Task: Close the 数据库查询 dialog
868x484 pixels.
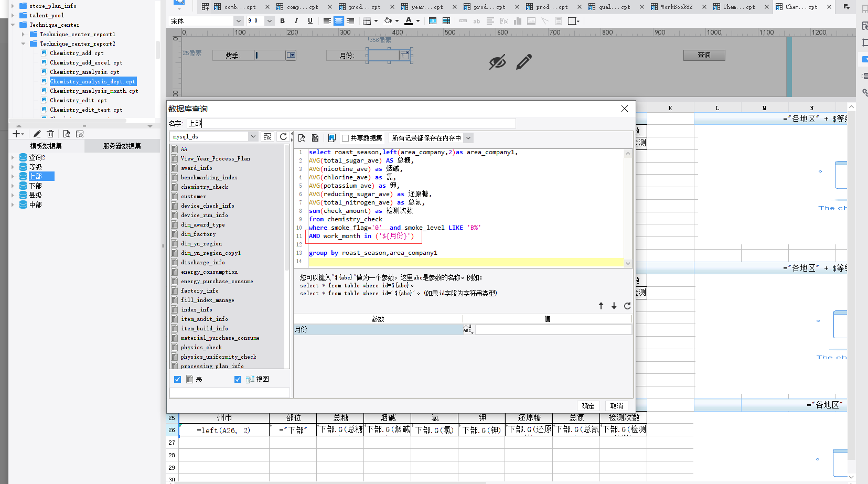Action: click(x=624, y=109)
